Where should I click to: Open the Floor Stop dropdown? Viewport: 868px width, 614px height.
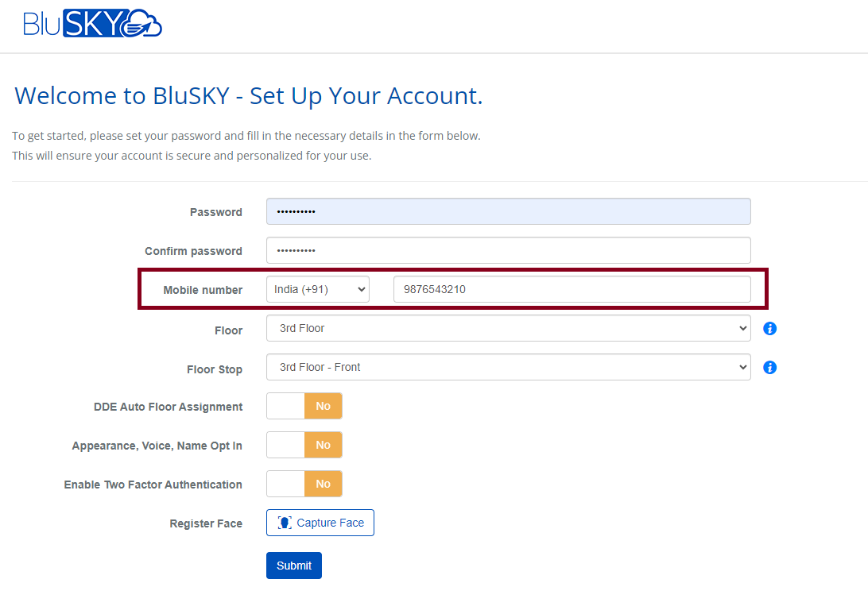coord(508,367)
